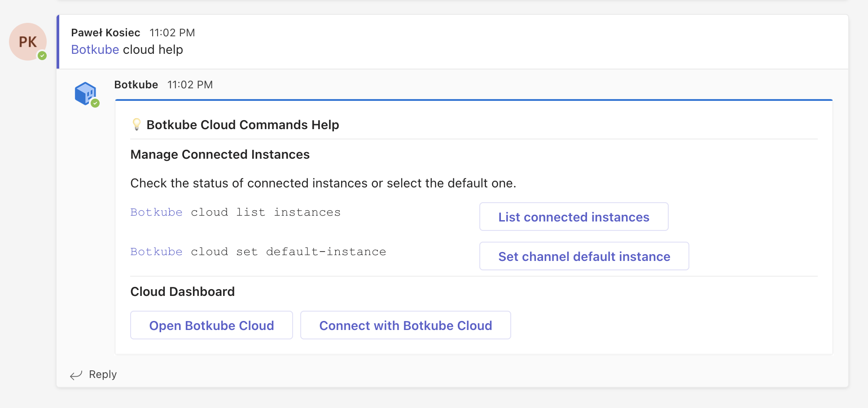Click the Reply text link
868x408 pixels.
[x=103, y=374]
